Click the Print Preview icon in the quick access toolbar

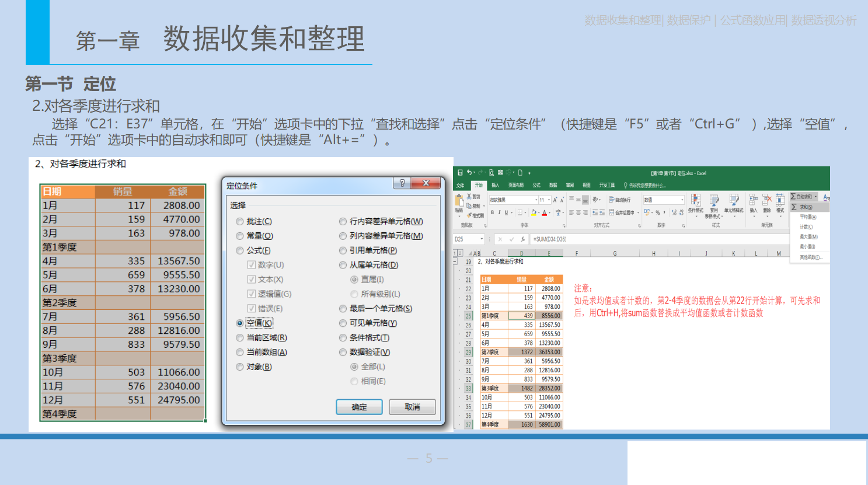(x=491, y=172)
